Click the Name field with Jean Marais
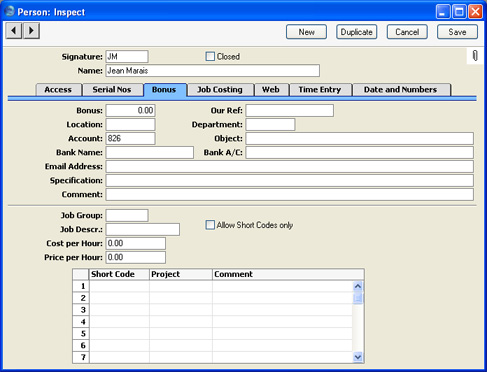Image resolution: width=487 pixels, height=372 pixels. (x=213, y=71)
